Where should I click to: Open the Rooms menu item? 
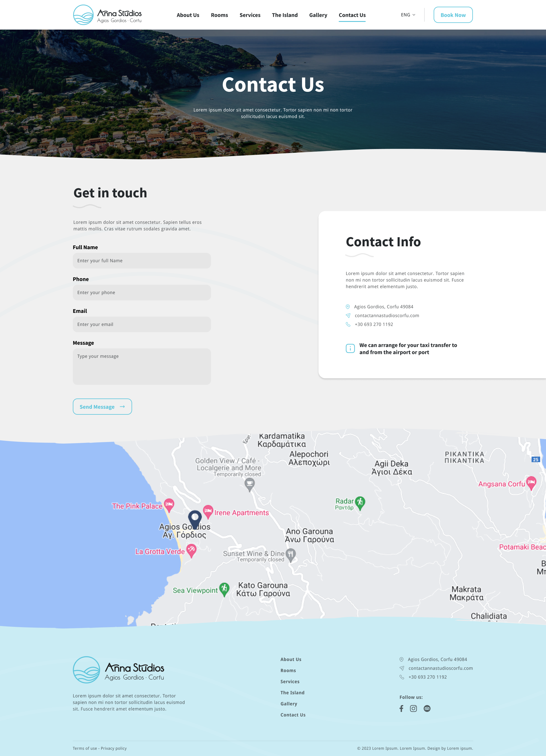(x=219, y=15)
